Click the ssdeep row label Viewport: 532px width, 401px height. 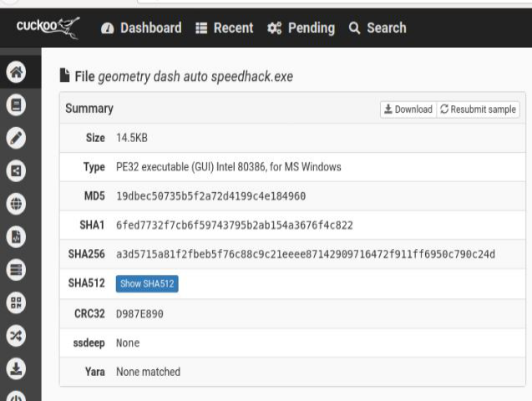tap(89, 343)
